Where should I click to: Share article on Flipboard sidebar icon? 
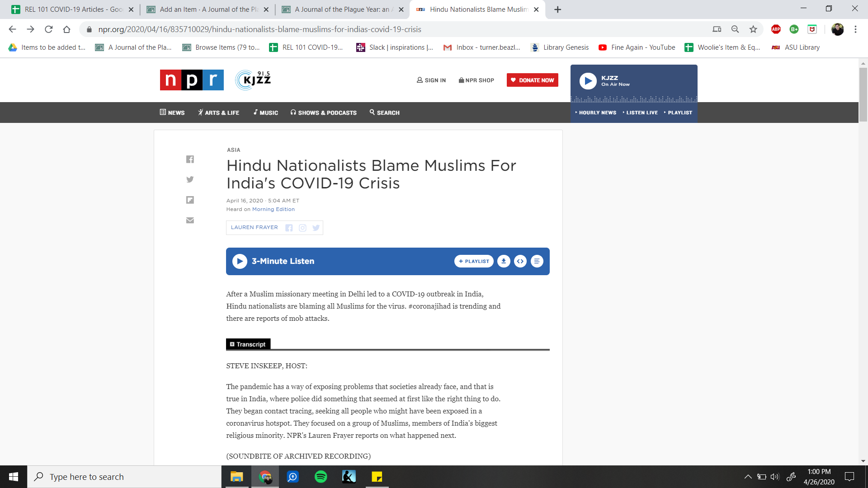(x=190, y=200)
